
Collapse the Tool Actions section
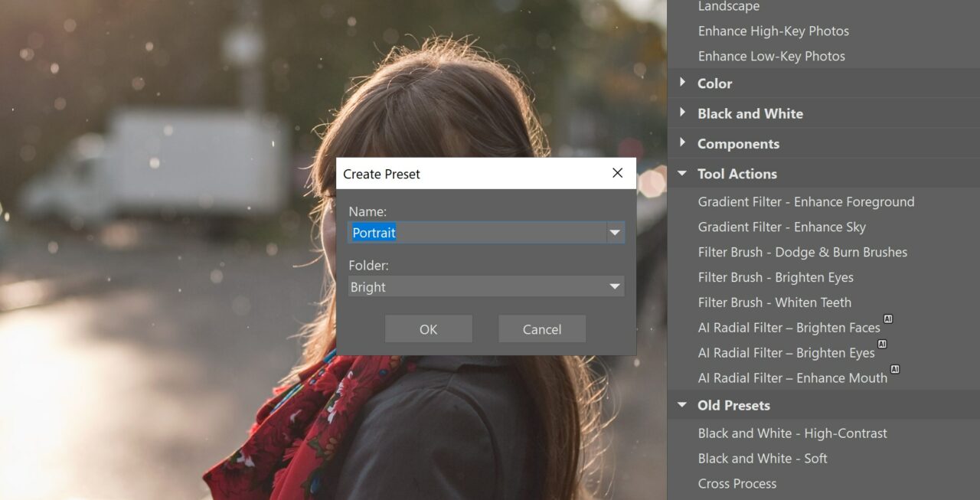coord(682,173)
